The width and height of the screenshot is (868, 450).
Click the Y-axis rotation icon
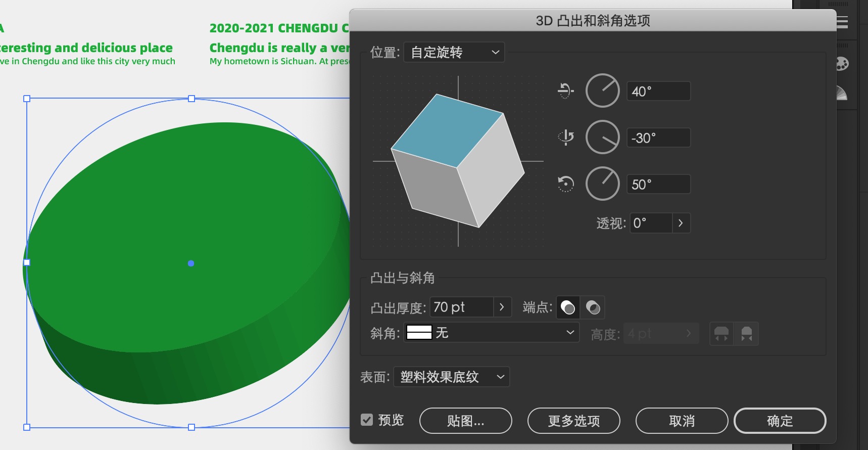tap(565, 137)
